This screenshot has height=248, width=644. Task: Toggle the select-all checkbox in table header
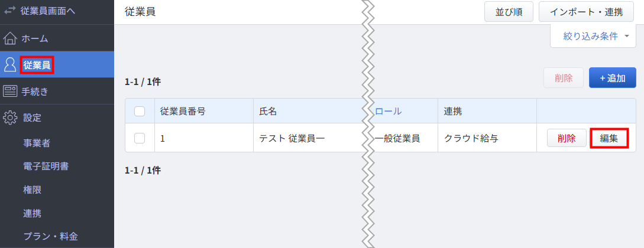coord(140,111)
